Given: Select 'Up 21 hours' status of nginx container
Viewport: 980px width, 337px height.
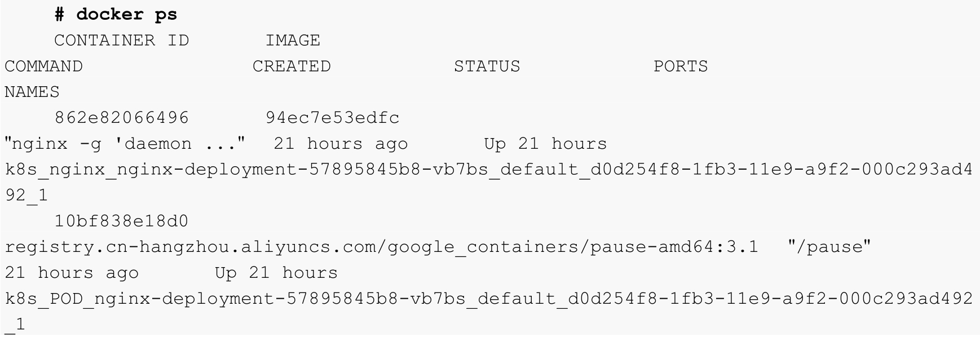Looking at the screenshot, I should pos(545,144).
